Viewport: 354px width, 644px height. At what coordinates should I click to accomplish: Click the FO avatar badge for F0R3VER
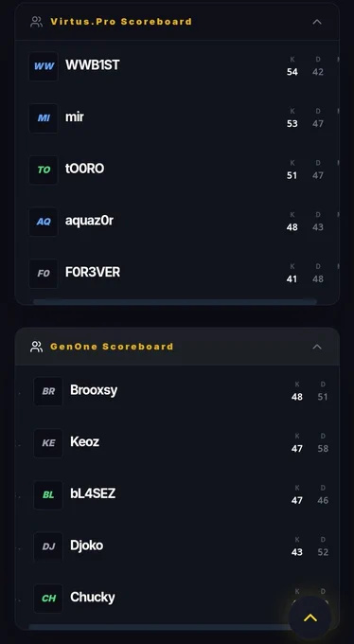44,274
